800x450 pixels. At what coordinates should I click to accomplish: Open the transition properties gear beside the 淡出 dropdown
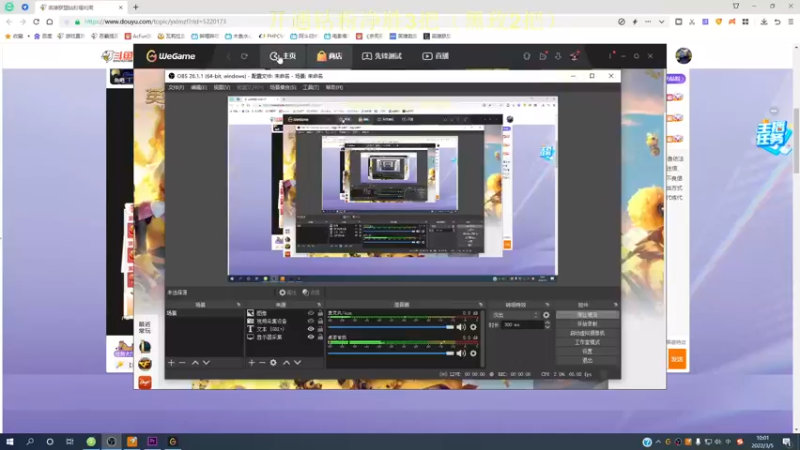pyautogui.click(x=546, y=315)
